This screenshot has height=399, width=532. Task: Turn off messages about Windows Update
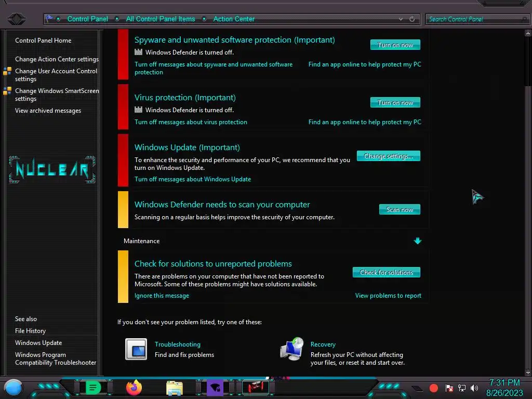(193, 179)
